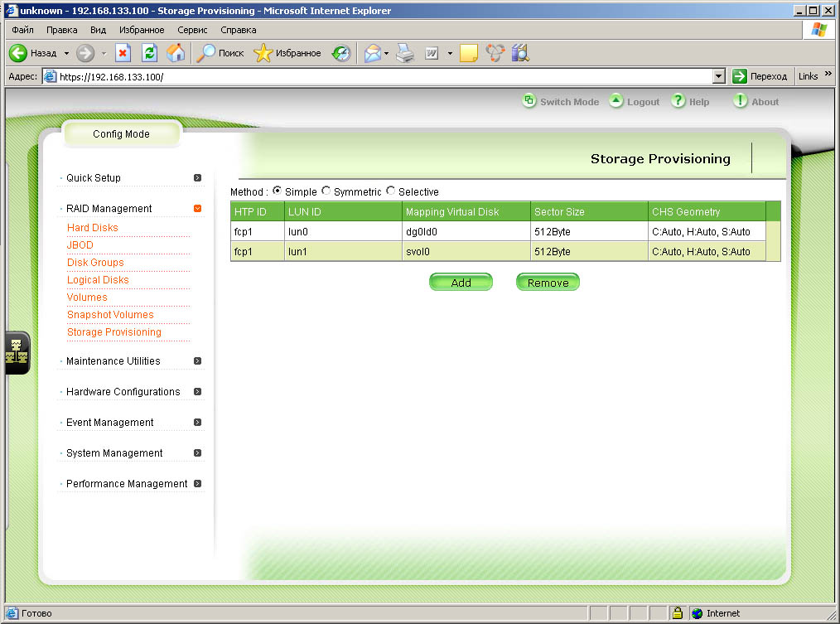840x624 pixels.
Task: Click the Help question mark icon
Action: pyautogui.click(x=678, y=100)
